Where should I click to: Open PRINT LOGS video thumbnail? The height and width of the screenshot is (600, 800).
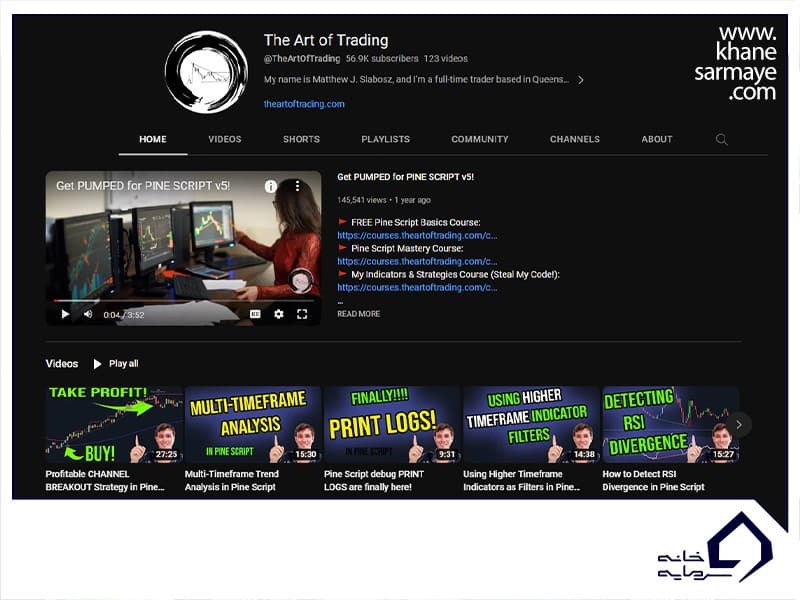(392, 424)
